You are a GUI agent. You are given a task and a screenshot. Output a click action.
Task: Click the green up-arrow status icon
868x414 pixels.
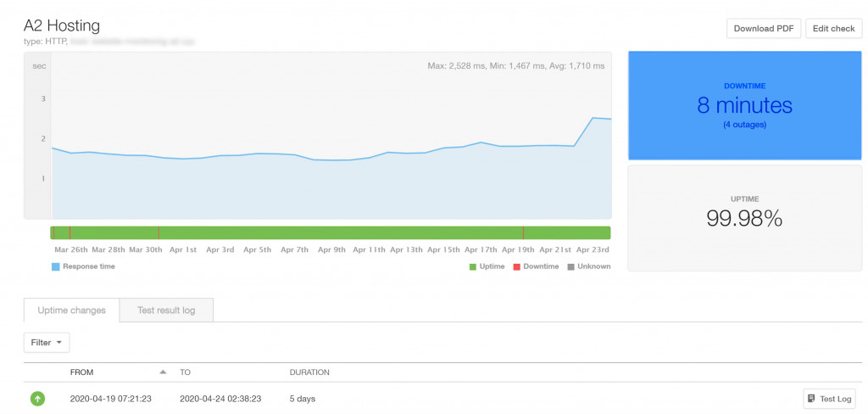click(x=38, y=398)
